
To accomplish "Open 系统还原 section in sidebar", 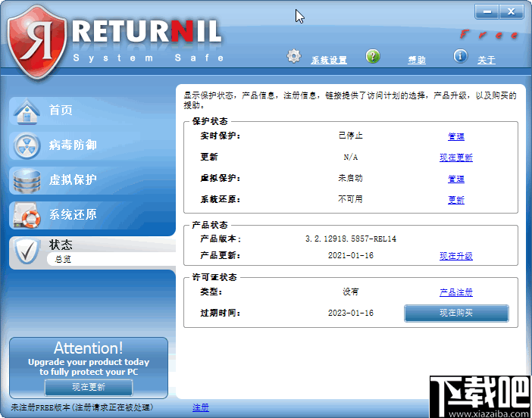I will (92, 215).
